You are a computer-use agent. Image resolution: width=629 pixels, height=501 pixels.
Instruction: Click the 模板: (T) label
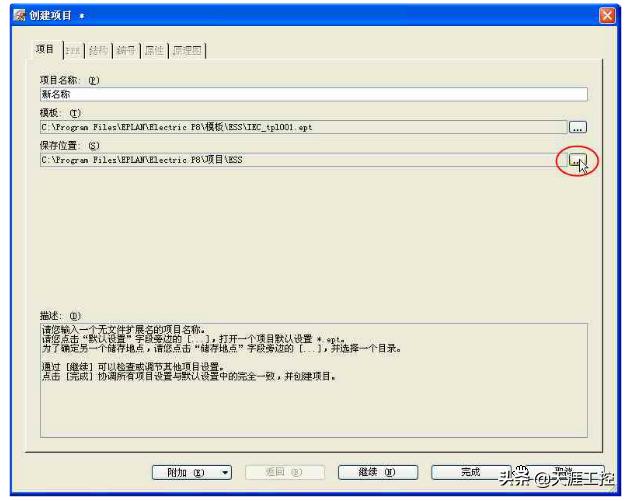(x=60, y=113)
